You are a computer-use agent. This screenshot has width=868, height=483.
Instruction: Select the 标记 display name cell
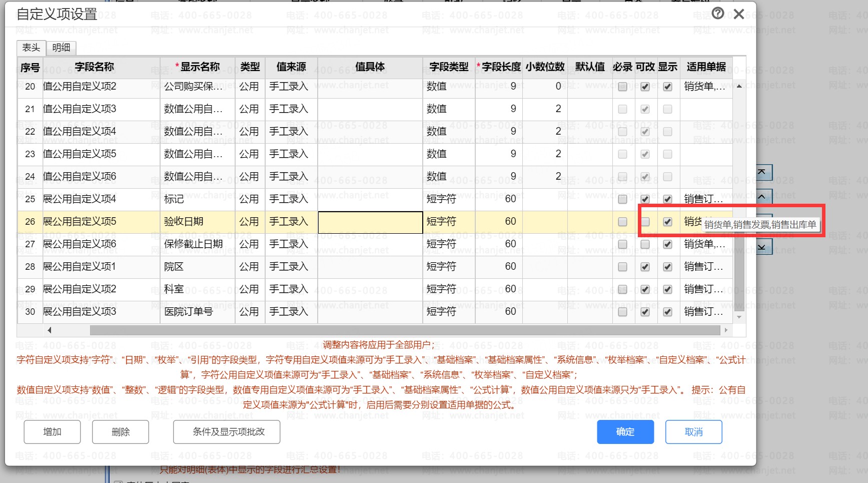pyautogui.click(x=198, y=199)
